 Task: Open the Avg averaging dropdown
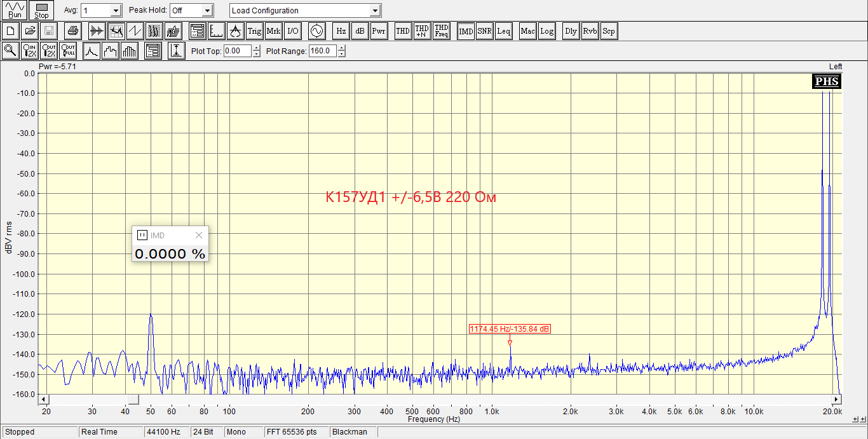(114, 10)
